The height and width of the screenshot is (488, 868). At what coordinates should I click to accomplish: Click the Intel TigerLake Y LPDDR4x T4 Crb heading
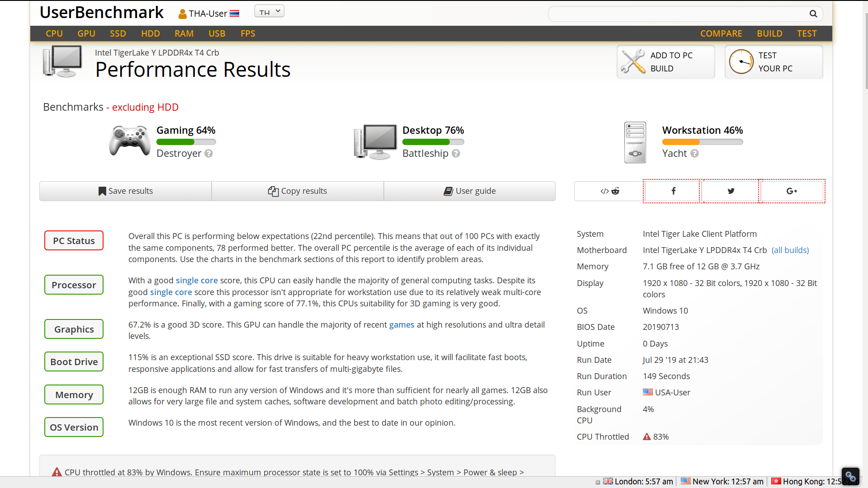tap(157, 52)
